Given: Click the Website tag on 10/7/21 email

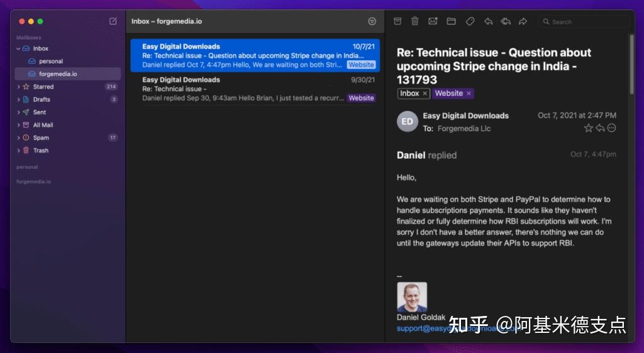Looking at the screenshot, I should pyautogui.click(x=361, y=65).
